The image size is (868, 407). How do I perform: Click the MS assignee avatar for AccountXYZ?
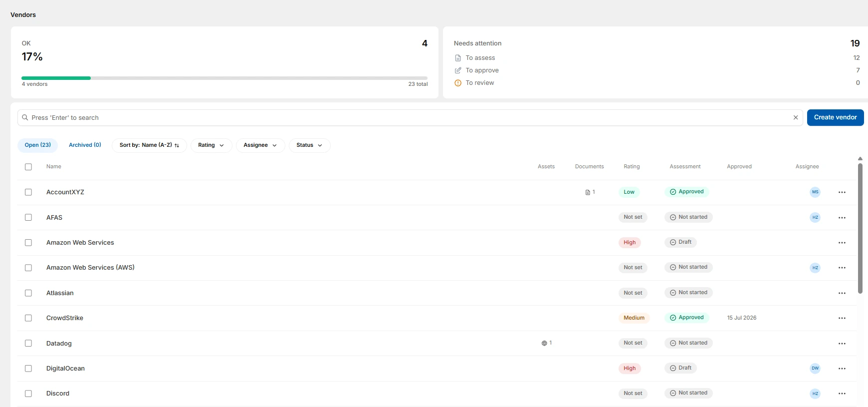coord(815,192)
